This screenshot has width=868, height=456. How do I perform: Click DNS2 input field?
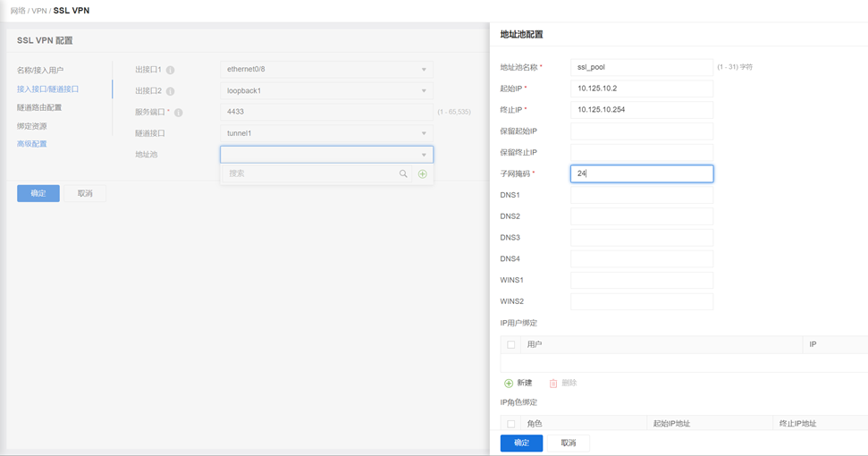tap(642, 216)
